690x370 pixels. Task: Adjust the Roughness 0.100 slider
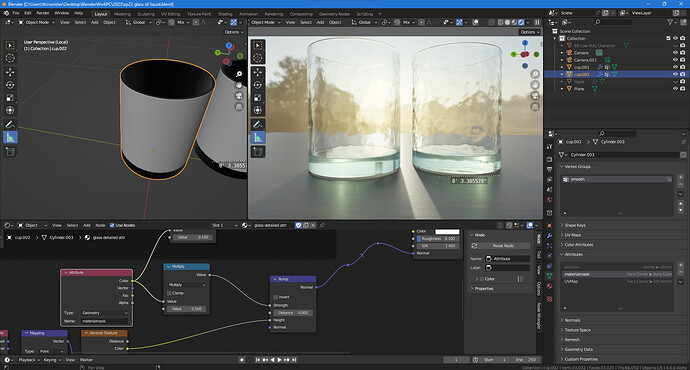point(437,238)
